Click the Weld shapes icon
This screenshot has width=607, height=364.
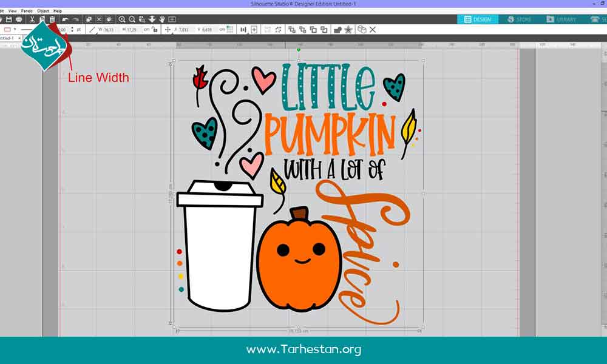coord(337,29)
